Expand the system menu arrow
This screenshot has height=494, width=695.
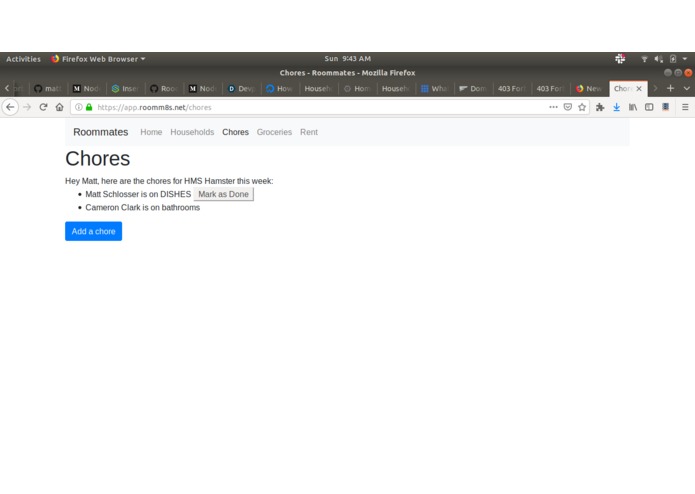point(685,59)
